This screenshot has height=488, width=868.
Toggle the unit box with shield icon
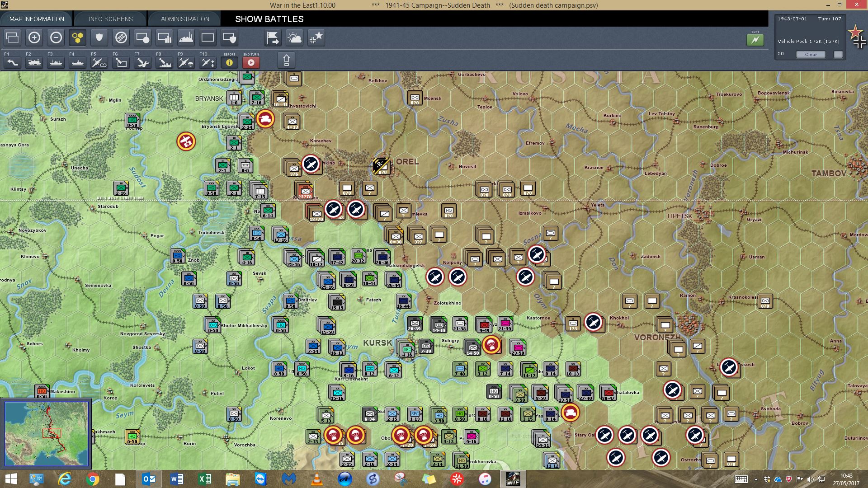tap(230, 38)
